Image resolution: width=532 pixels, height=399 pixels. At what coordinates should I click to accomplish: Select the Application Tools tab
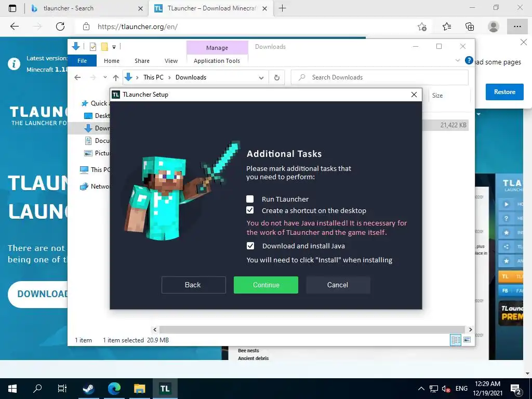click(x=217, y=61)
